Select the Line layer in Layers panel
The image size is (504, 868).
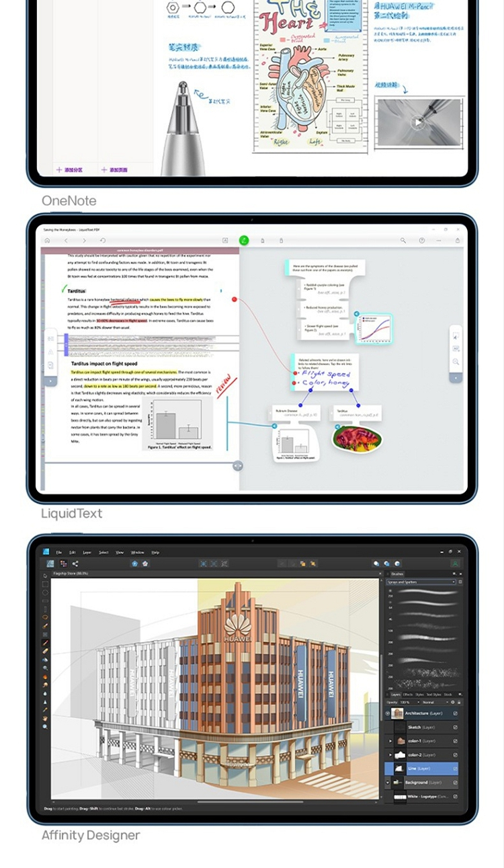pyautogui.click(x=421, y=768)
